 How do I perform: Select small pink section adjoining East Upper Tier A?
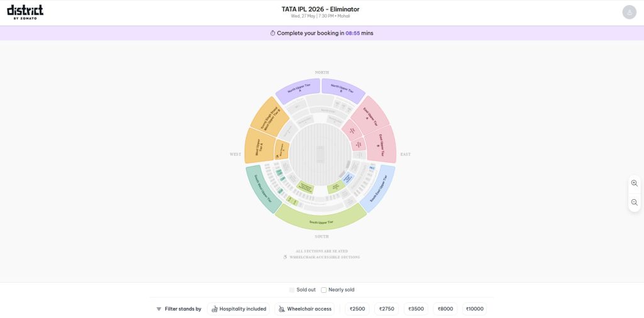[x=352, y=130]
